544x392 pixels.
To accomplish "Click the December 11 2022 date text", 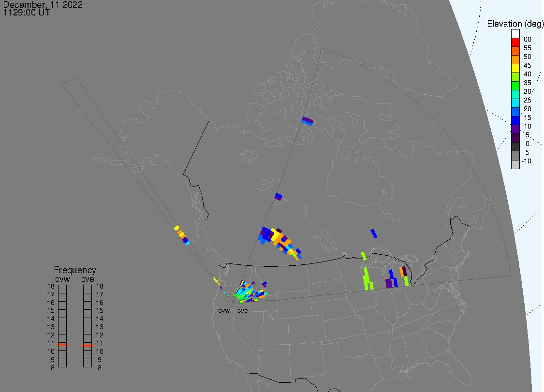I will (43, 5).
